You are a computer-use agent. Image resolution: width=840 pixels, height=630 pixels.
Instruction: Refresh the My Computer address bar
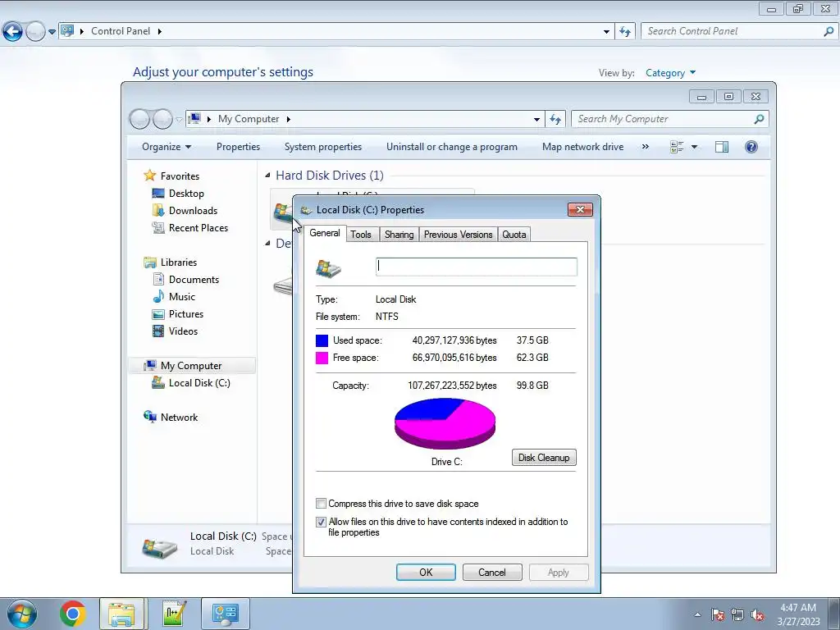tap(555, 119)
